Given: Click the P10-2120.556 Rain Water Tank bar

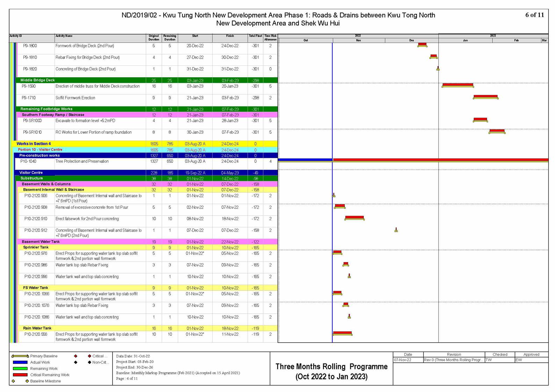Looking at the screenshot, I should 343,333.
